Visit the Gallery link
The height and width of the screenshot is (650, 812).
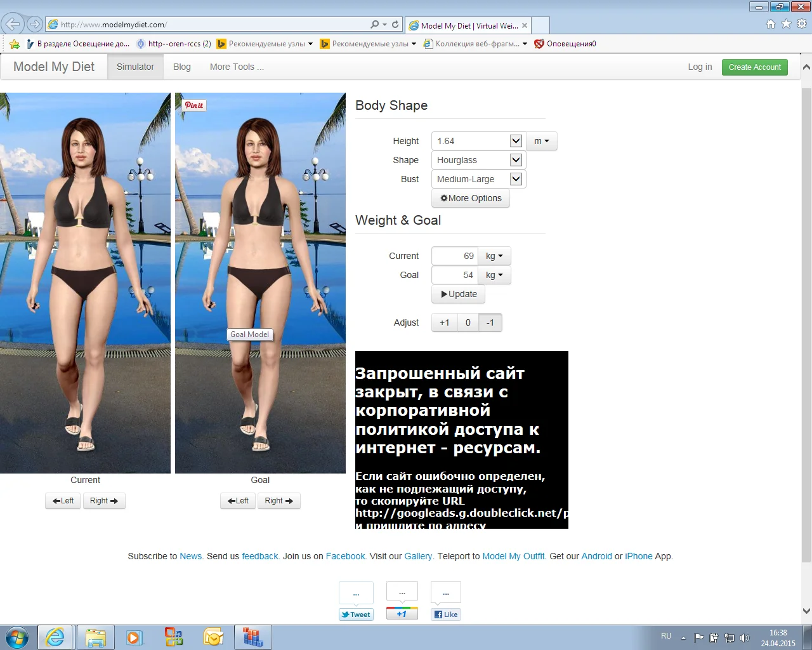(419, 556)
